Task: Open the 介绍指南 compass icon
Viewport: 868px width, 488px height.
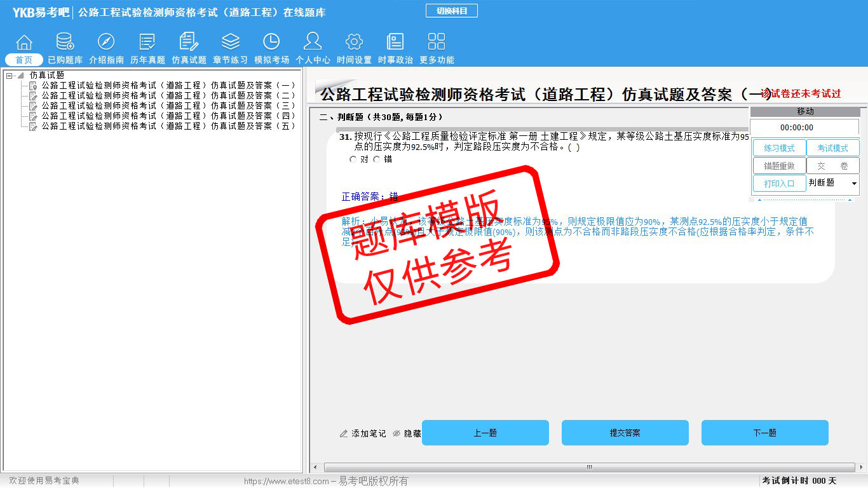Action: (x=106, y=43)
